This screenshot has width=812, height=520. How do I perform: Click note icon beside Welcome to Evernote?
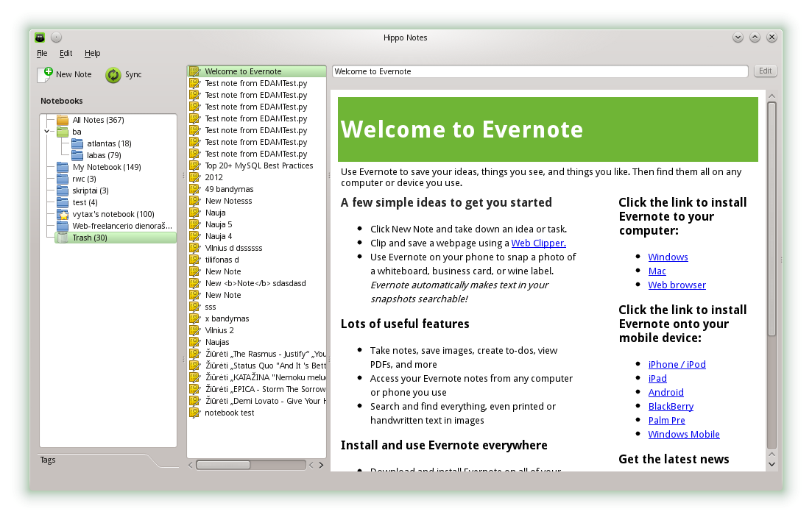pyautogui.click(x=194, y=71)
